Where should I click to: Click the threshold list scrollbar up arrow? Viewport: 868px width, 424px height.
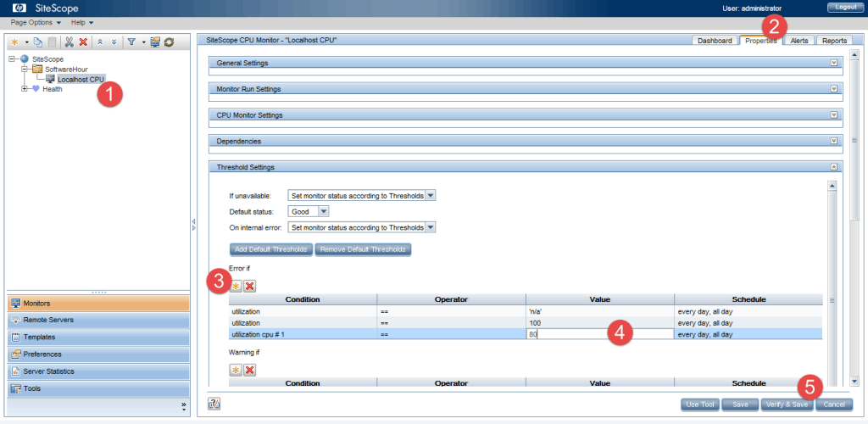click(x=832, y=187)
